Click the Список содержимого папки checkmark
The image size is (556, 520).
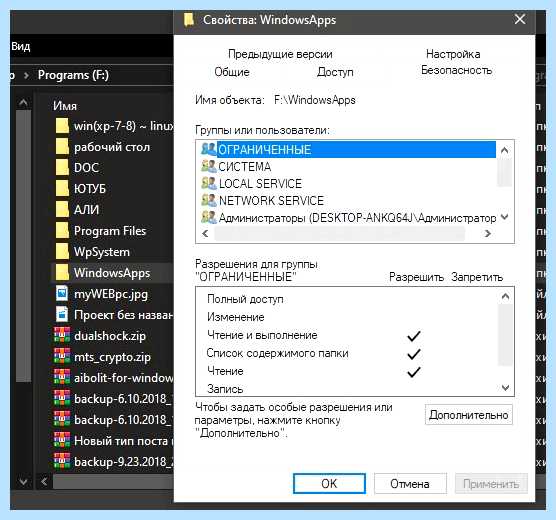coord(414,354)
